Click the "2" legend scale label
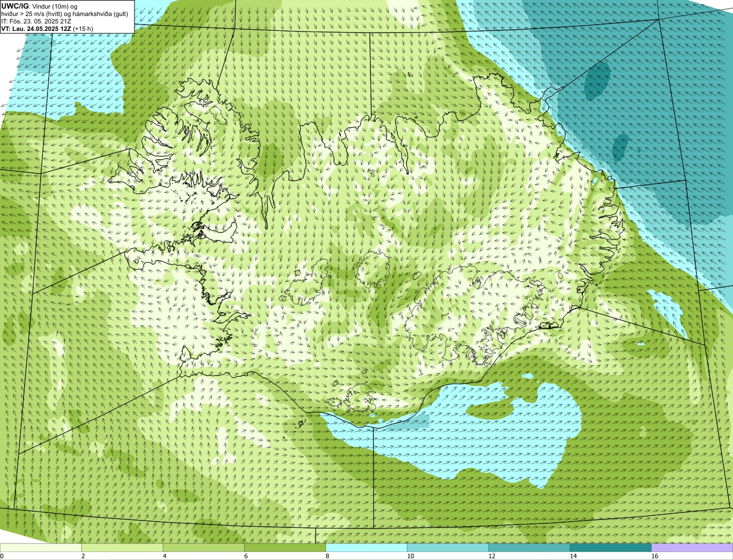Image resolution: width=733 pixels, height=560 pixels. 83,556
